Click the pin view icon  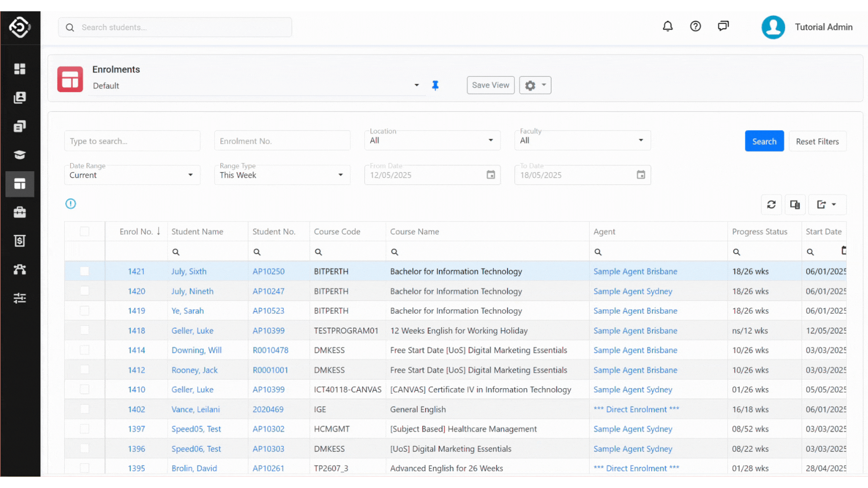point(435,85)
